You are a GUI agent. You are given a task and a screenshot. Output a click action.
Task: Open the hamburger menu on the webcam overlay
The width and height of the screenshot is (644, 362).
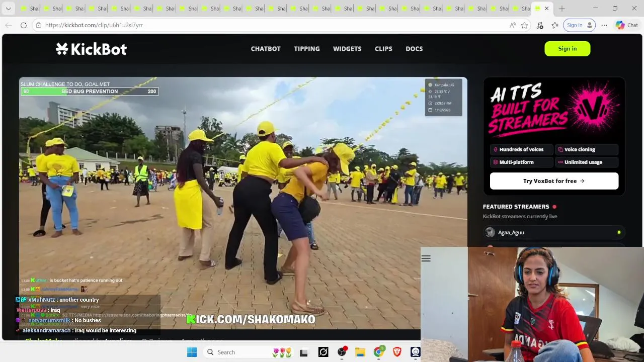(x=426, y=258)
